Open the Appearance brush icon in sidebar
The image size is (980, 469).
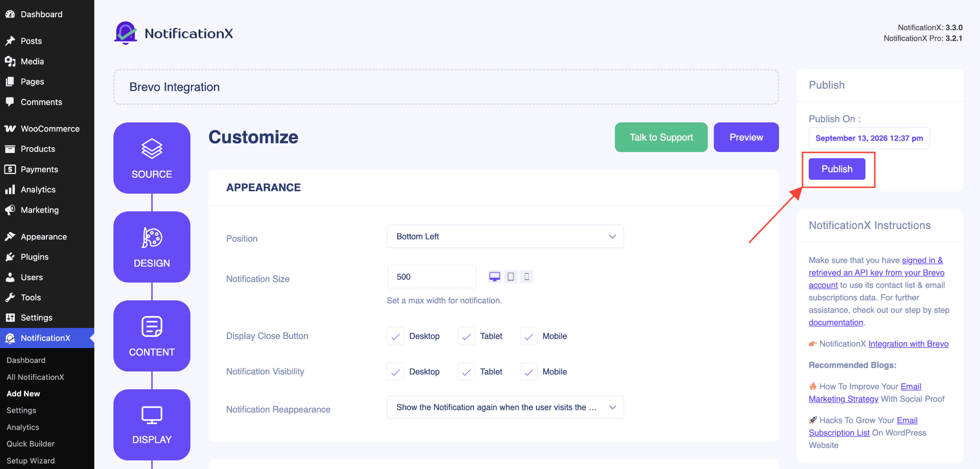(10, 237)
